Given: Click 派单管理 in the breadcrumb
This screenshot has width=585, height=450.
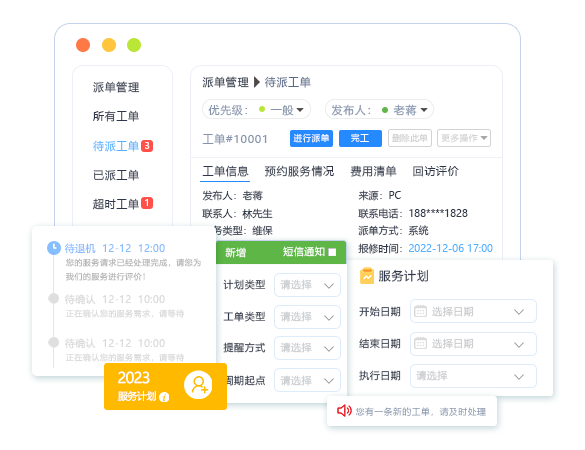Looking at the screenshot, I should pos(225,82).
